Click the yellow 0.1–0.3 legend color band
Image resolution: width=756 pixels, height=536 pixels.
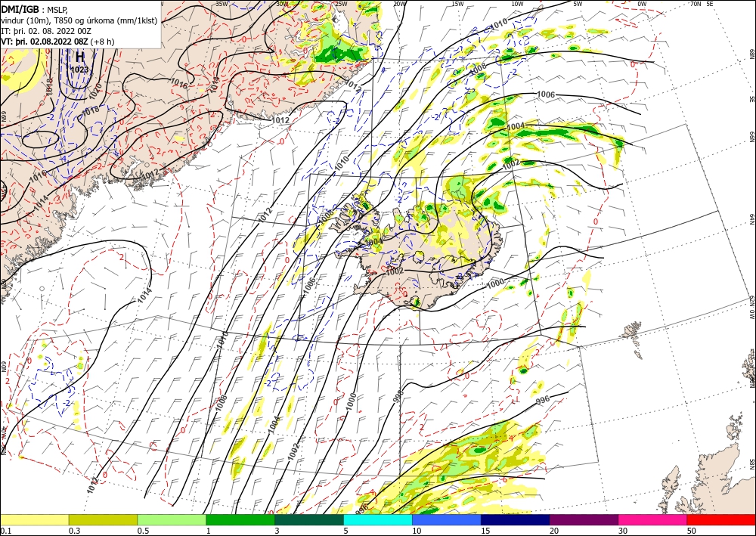click(34, 519)
